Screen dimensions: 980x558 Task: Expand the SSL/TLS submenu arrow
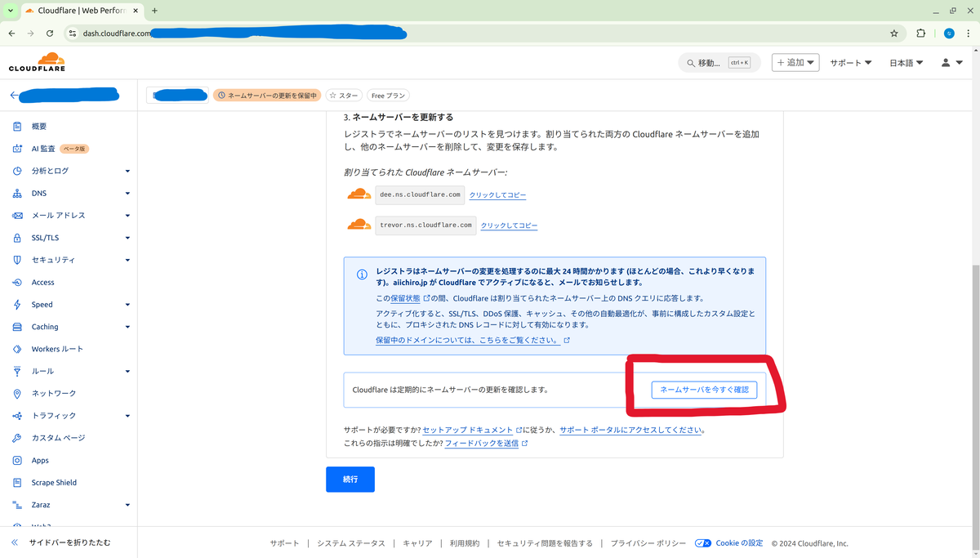click(127, 238)
